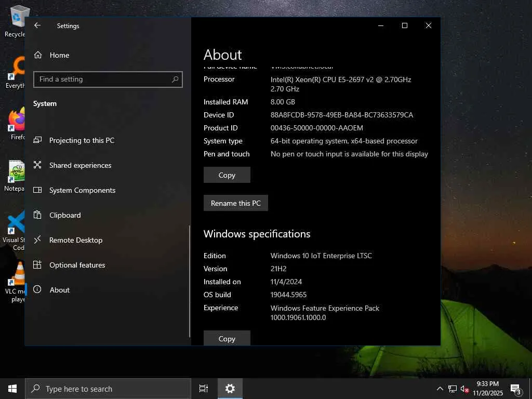Open Task View from the taskbar
Viewport: 532px width, 399px height.
pyautogui.click(x=204, y=389)
